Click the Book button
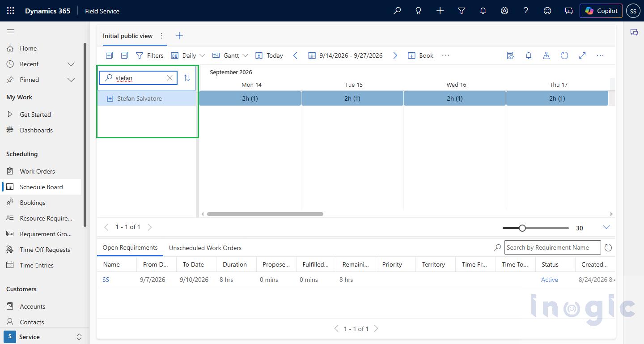The image size is (644, 344). 421,55
